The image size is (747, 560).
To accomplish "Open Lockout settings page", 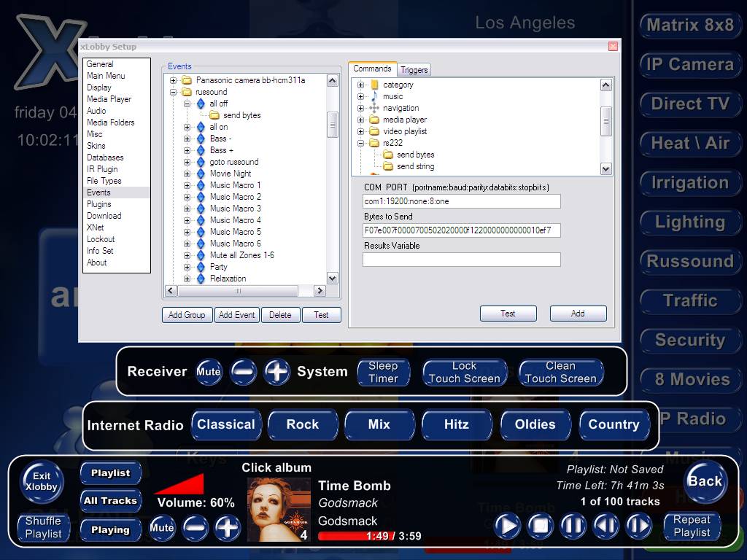I will [x=101, y=239].
